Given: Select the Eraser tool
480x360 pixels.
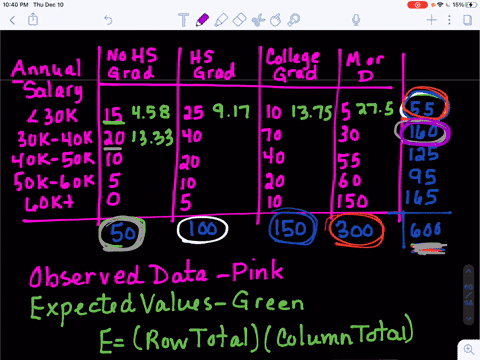Looking at the screenshot, I should click(239, 20).
